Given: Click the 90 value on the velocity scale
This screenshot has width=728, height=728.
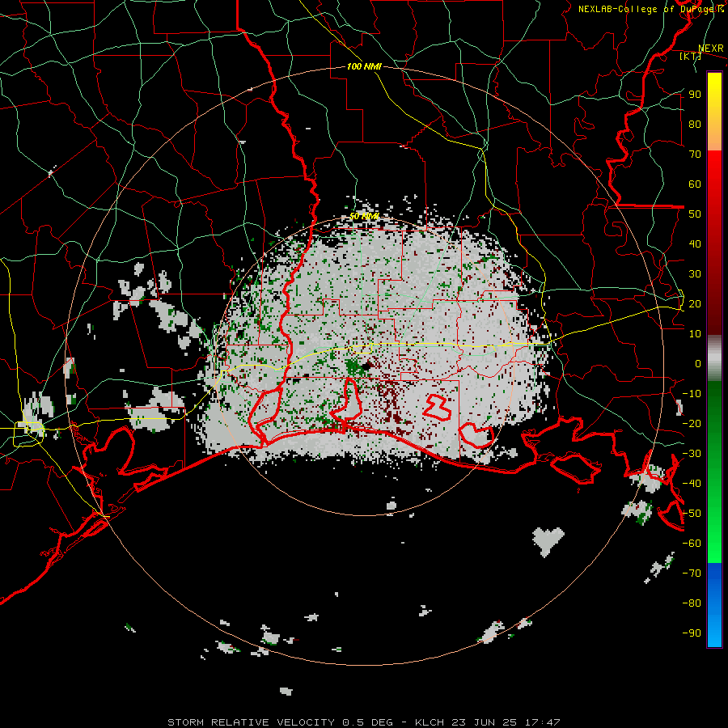Looking at the screenshot, I should [x=695, y=95].
